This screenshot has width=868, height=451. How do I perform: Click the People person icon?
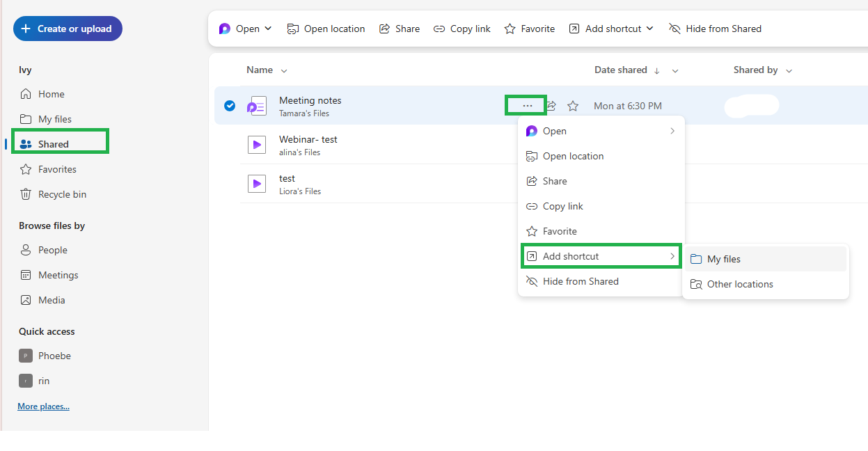tap(26, 250)
